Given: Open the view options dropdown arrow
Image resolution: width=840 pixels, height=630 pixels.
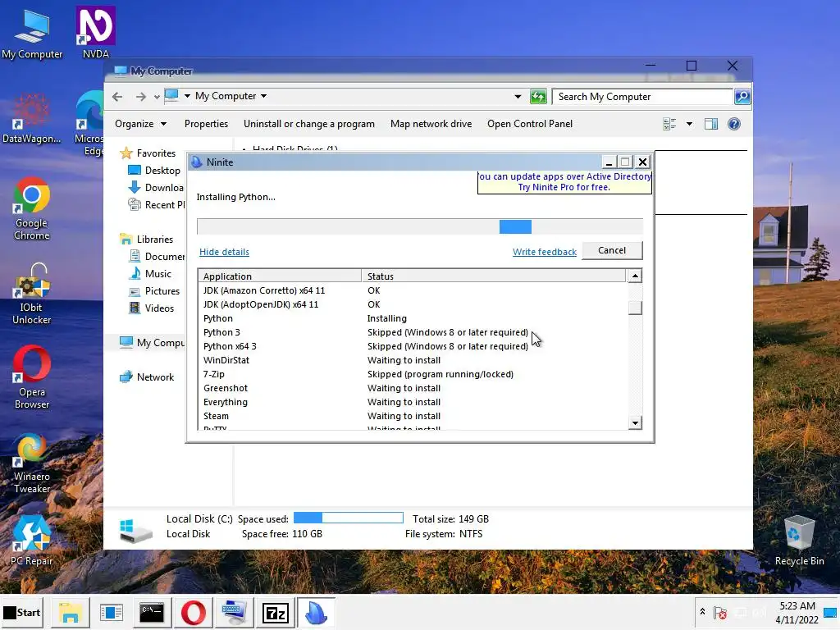Looking at the screenshot, I should click(689, 125).
